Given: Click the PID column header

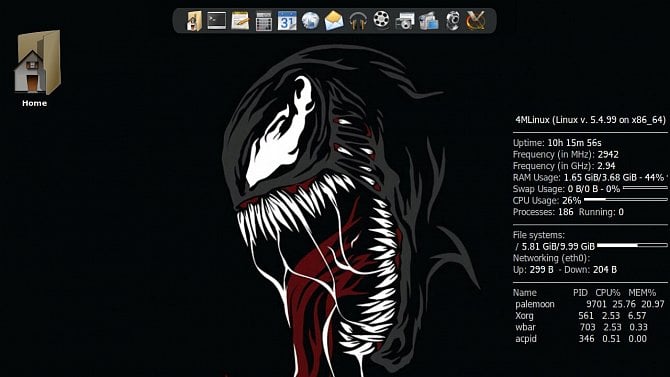Looking at the screenshot, I should (x=580, y=293).
